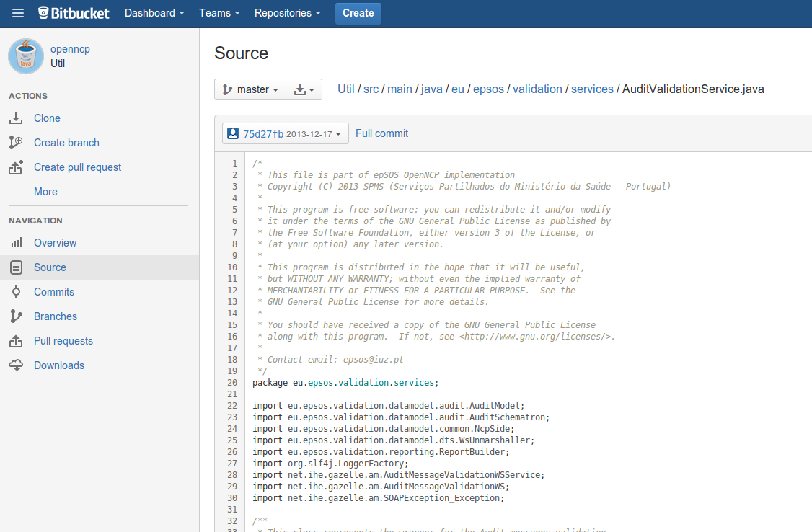The image size is (812, 532).
Task: Click line number 1
Action: click(234, 164)
